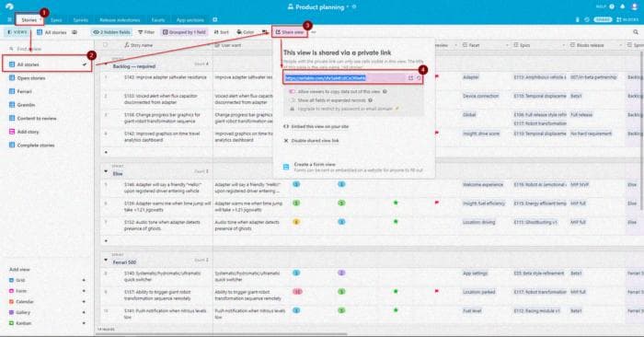
Task: Click the Create a form view icon
Action: tap(286, 167)
